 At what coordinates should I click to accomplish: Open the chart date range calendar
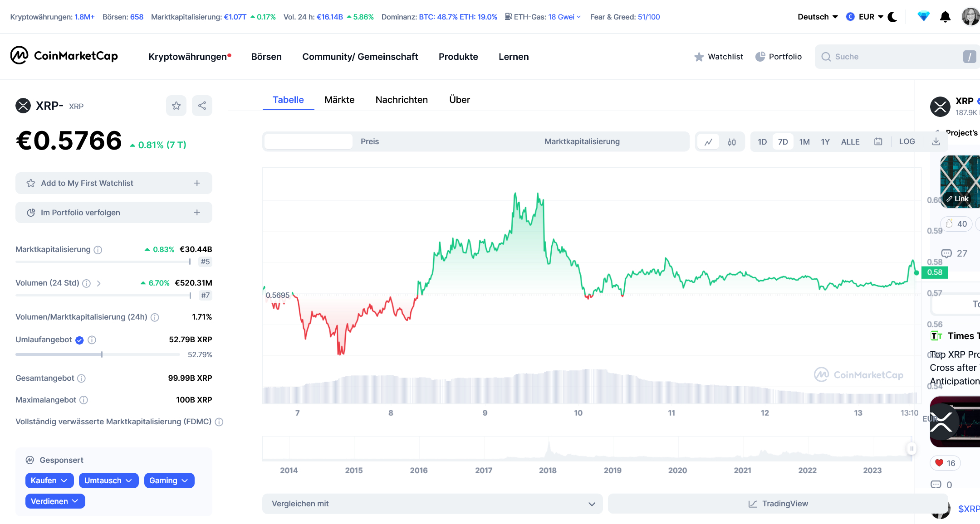point(878,141)
